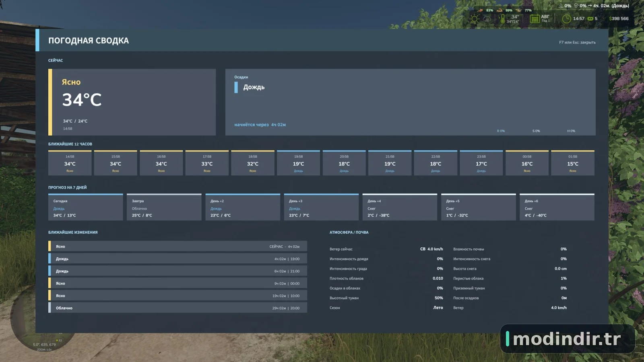
Task: Click the 'Ветер сейчас' value row
Action: coord(386,249)
